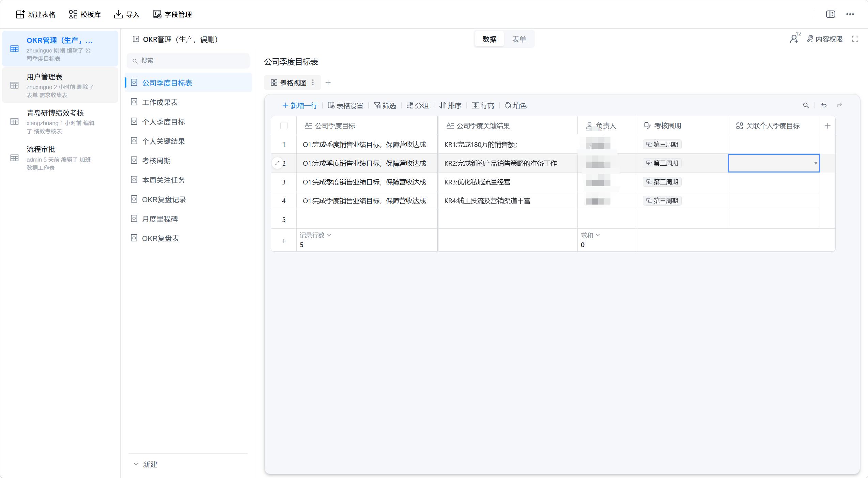The height and width of the screenshot is (478, 868).
Task: Click cell KR2:完成新的产品销售策略的准备工作
Action: tap(508, 163)
